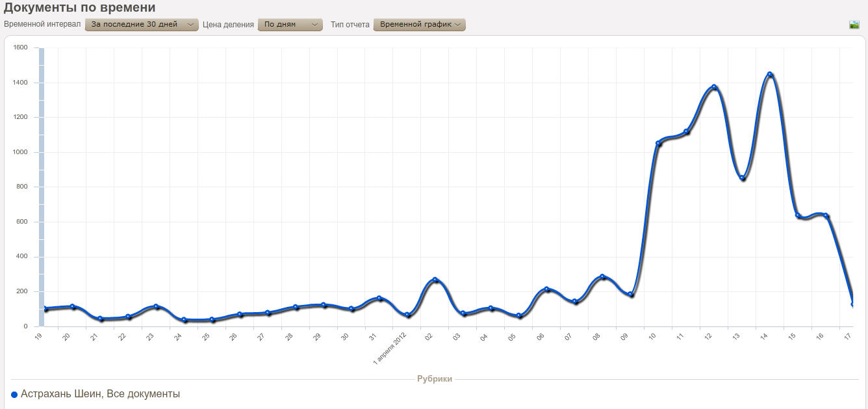Click the data point at day 08

(x=602, y=276)
